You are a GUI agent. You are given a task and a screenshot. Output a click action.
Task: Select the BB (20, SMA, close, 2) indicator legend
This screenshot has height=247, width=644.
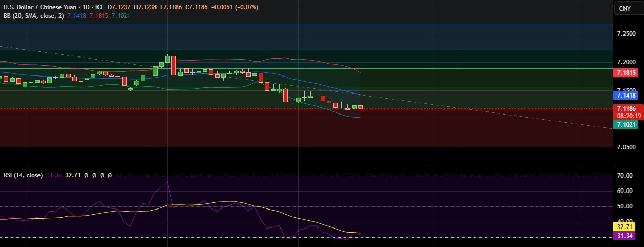click(x=32, y=16)
